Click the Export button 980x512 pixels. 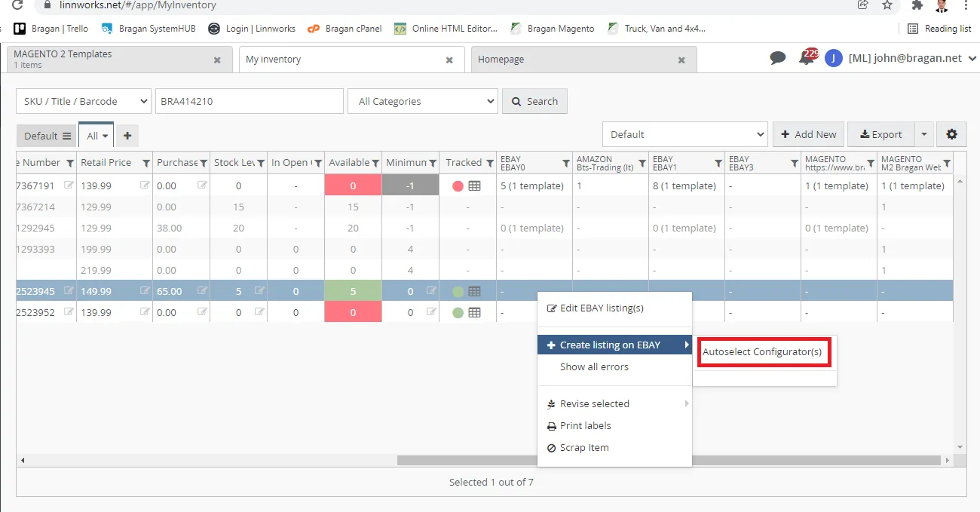881,134
